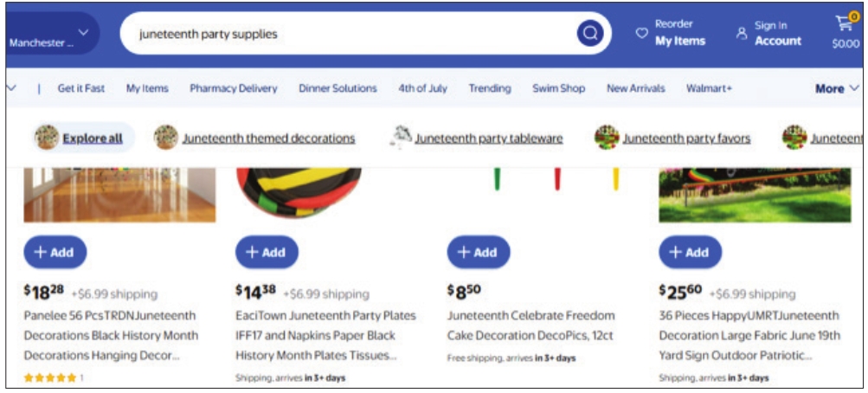Select the Explore all thumbnail chip
Screen dimensions: 868x393
click(x=47, y=138)
